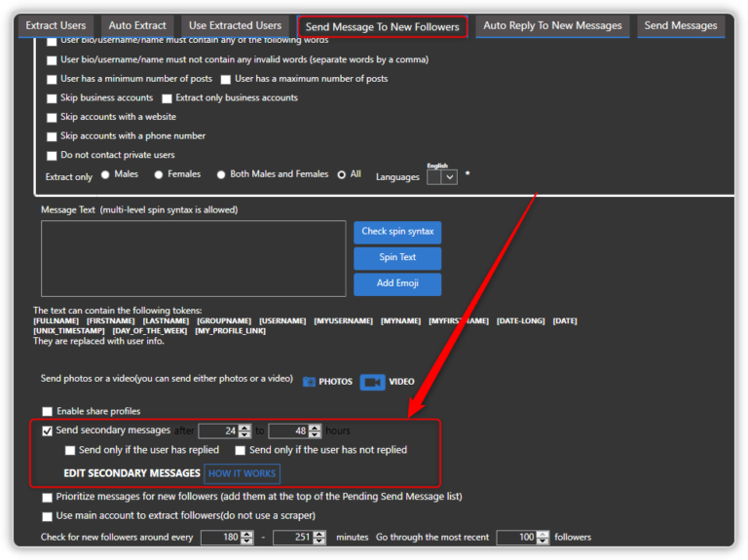
Task: Click the PHOTOS camera icon
Action: pos(309,382)
